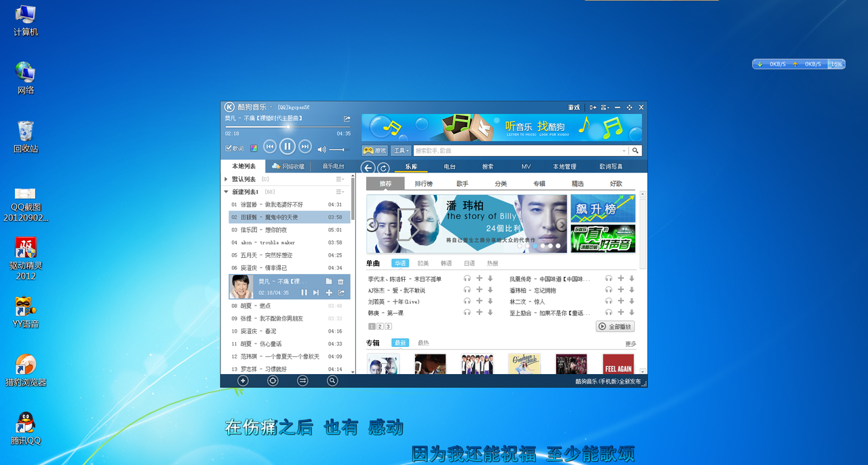Click the search magnifier button
Screen dimensions: 868x465
click(635, 151)
